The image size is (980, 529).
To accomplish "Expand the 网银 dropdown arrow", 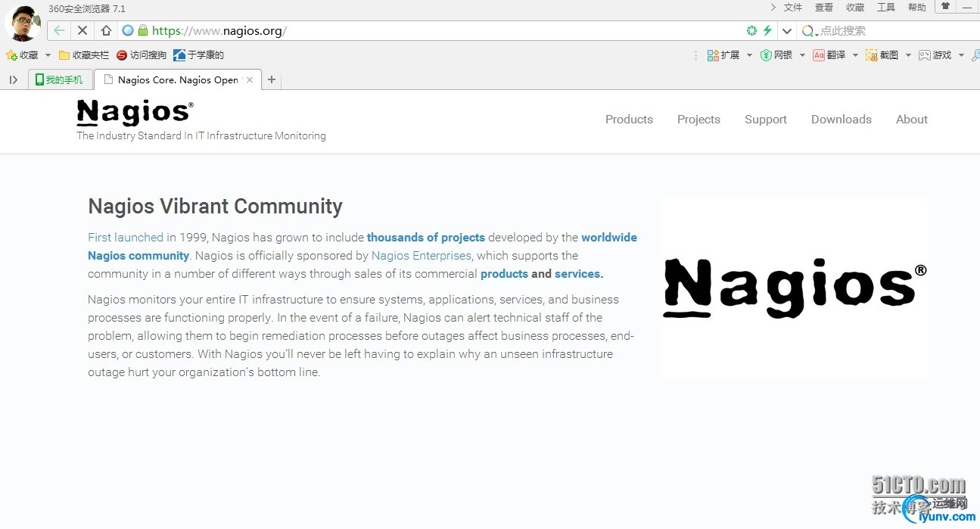I will click(x=802, y=55).
